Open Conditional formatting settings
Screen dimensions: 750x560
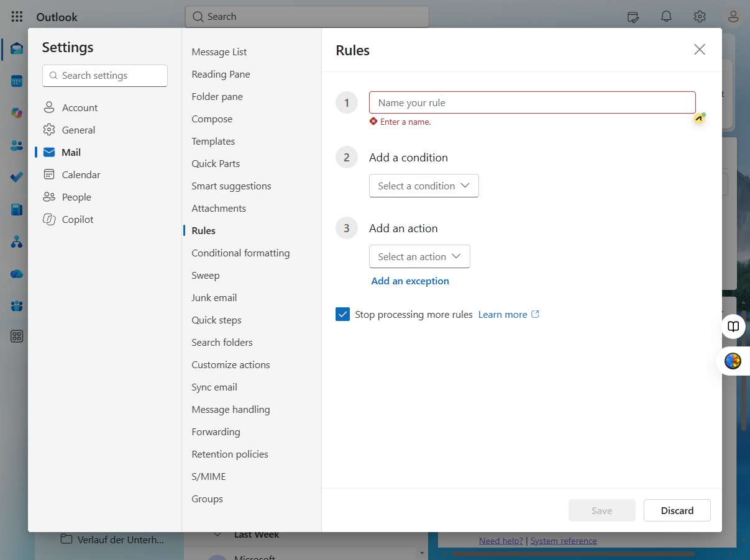(x=240, y=253)
